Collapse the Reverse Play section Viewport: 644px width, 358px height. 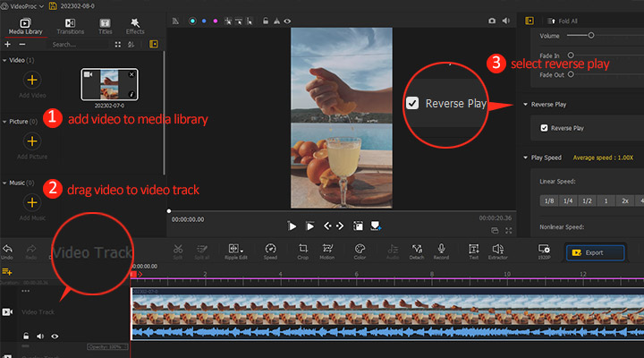[x=525, y=105]
